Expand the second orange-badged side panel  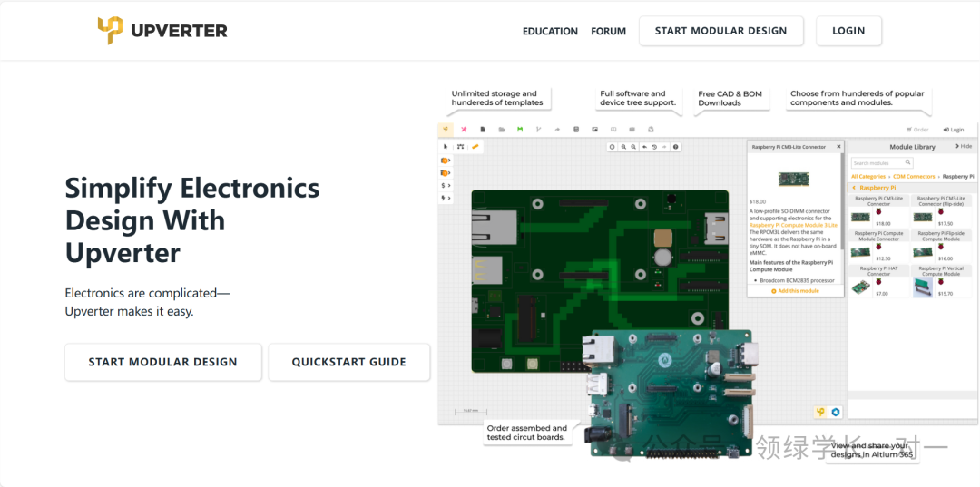pos(446,173)
